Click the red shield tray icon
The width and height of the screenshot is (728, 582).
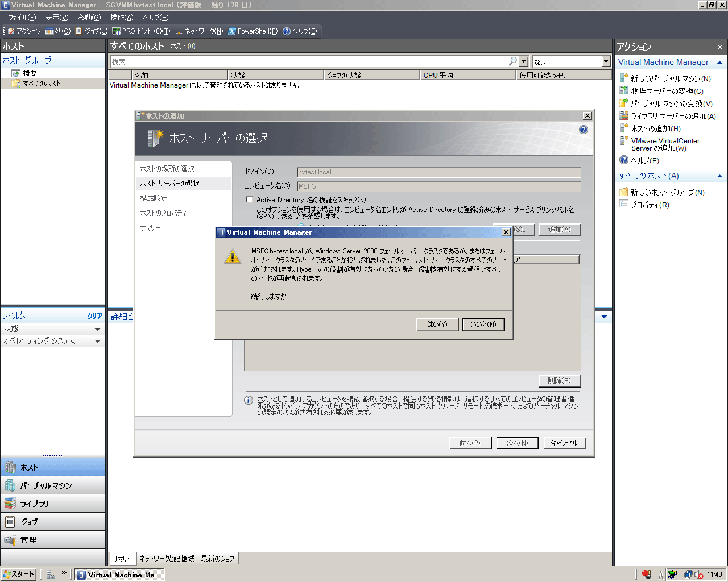coord(646,575)
